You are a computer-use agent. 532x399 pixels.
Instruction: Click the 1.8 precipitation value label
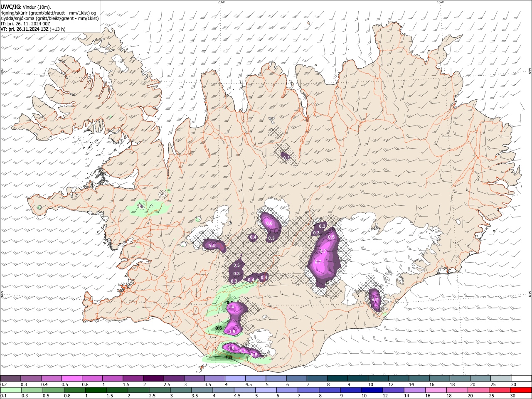[231, 348]
